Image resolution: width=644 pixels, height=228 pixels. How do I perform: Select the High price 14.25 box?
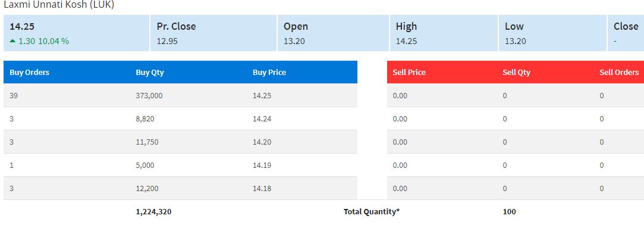444,33
